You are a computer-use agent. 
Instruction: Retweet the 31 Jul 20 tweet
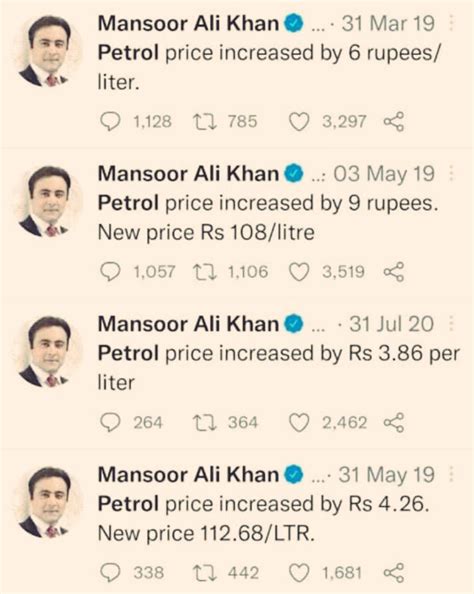[205, 423]
